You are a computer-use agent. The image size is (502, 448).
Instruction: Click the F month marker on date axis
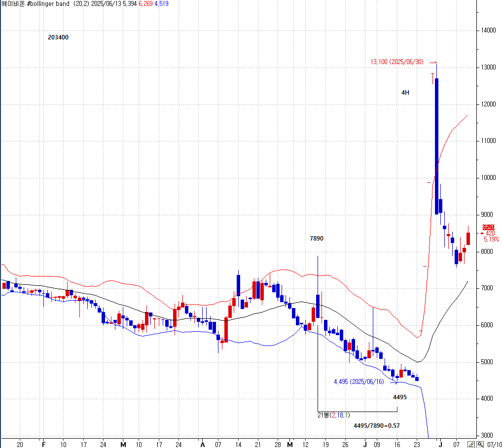click(44, 445)
